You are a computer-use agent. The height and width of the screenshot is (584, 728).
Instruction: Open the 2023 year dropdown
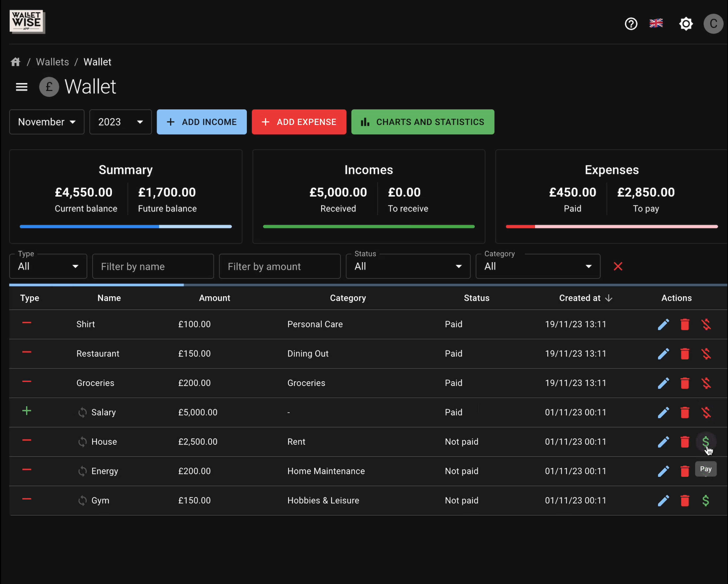click(121, 122)
